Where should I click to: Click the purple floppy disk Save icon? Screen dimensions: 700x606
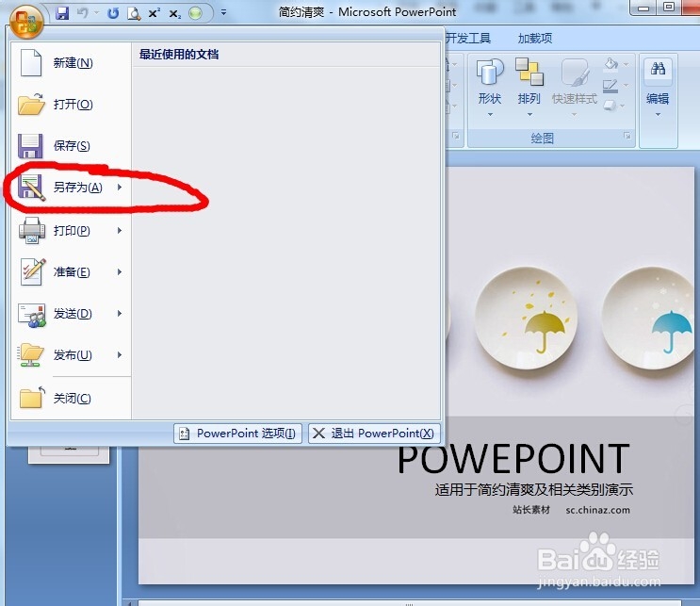pos(30,146)
